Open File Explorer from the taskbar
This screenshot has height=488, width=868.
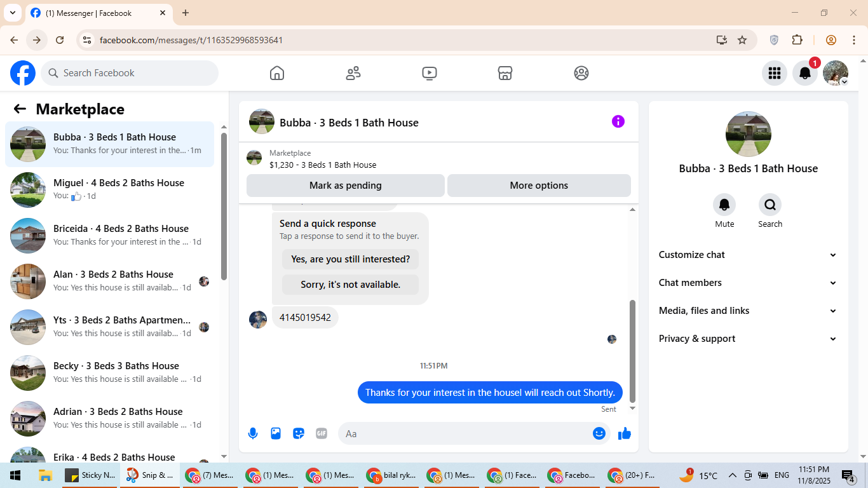click(45, 475)
